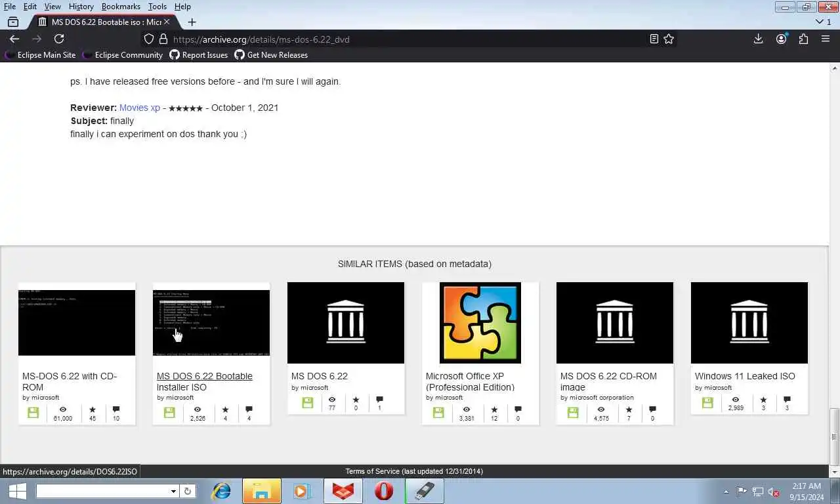Click views eye icon showing 61,000
The width and height of the screenshot is (840, 504).
63,409
